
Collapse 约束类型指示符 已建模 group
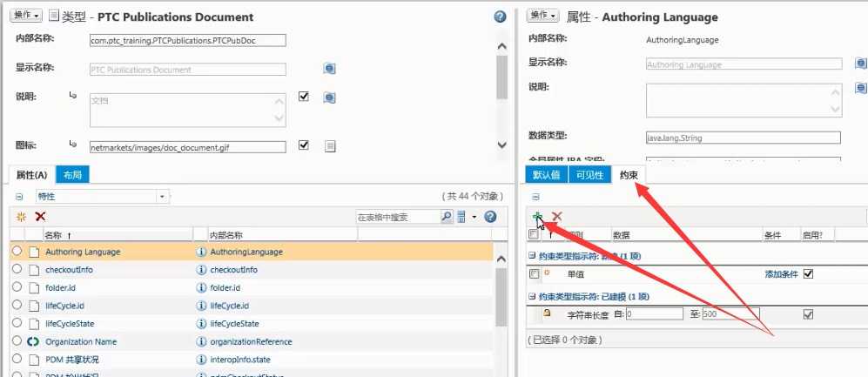coord(531,297)
